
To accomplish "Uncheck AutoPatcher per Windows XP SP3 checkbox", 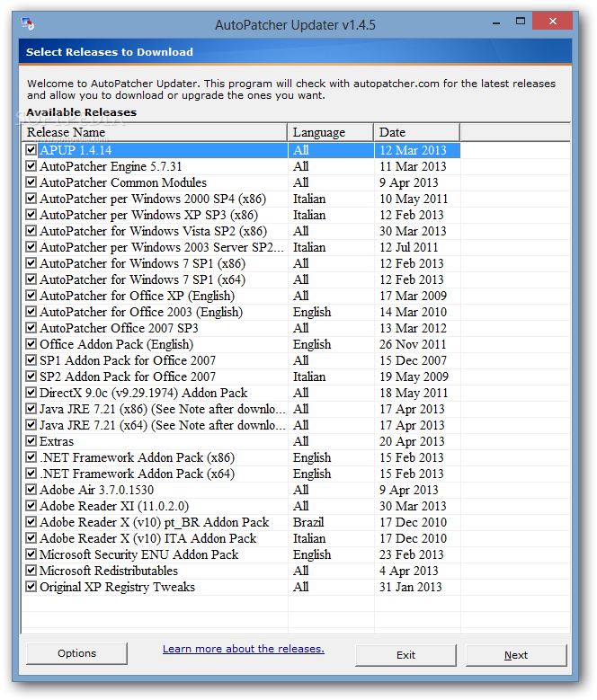I will 31,214.
